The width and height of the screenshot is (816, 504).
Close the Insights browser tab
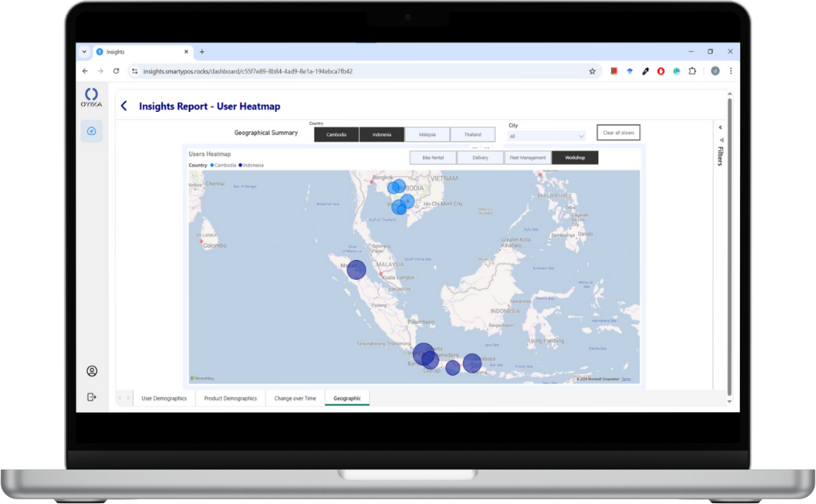(187, 52)
